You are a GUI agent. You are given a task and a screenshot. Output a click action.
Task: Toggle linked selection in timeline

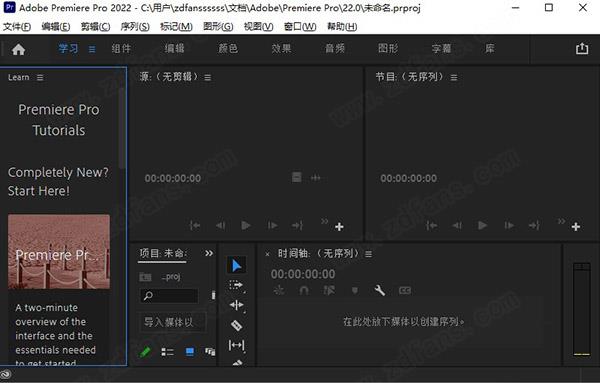click(x=329, y=291)
